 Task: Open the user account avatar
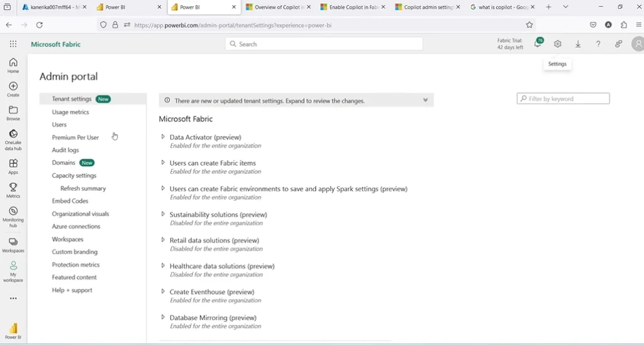[x=638, y=44]
